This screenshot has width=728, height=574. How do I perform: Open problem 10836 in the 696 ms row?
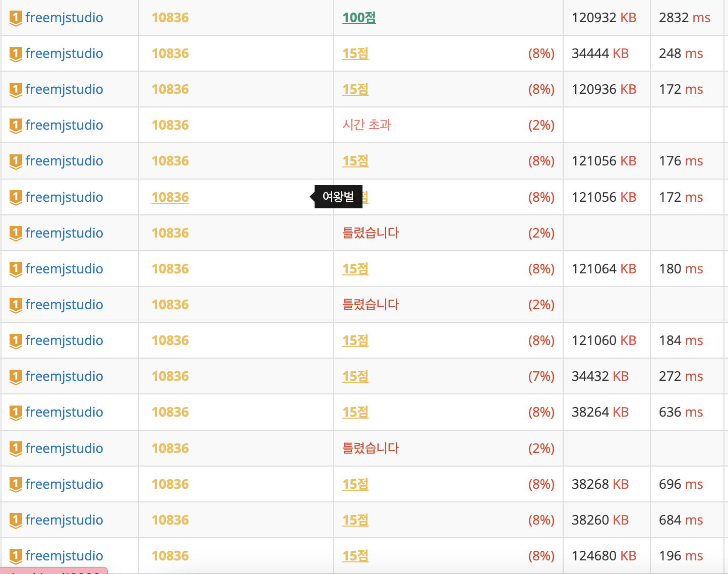pyautogui.click(x=170, y=484)
